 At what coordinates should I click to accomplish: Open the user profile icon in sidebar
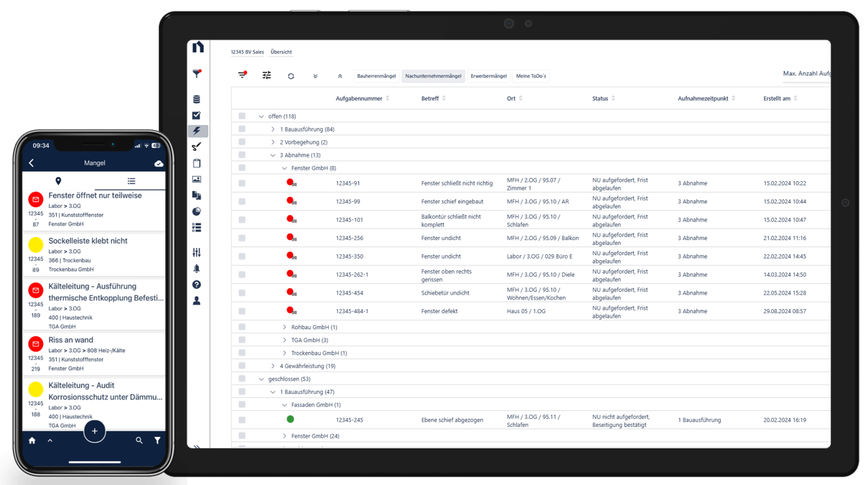pos(197,300)
